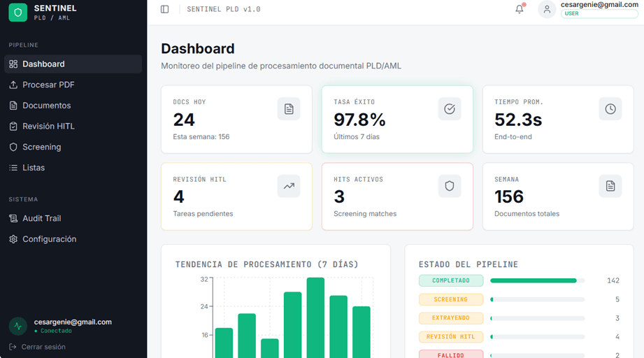
Task: Open Configuración settings
Action: pyautogui.click(x=73, y=239)
